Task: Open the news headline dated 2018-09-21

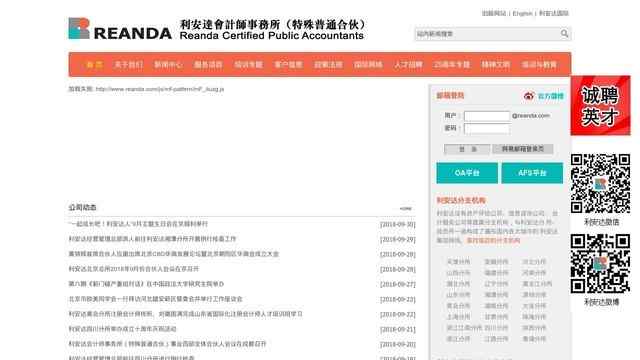Action: (122, 329)
